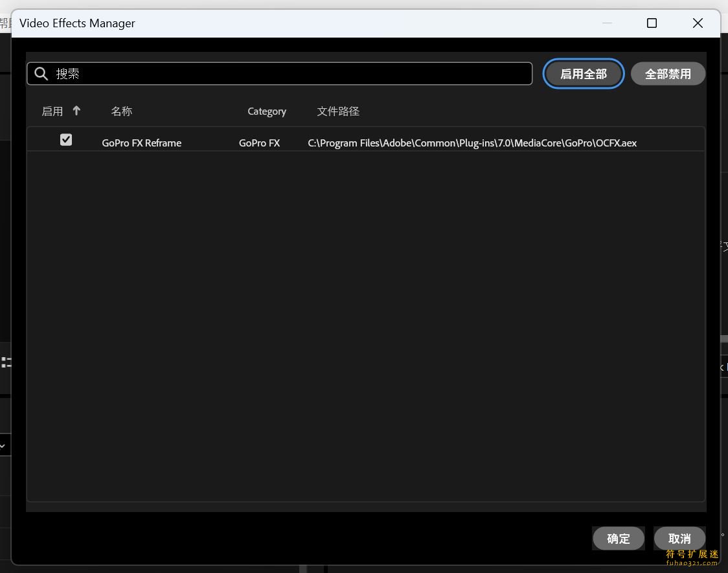The height and width of the screenshot is (573, 728).
Task: Uncheck the GoPro FX Reframe checkbox
Action: point(66,139)
